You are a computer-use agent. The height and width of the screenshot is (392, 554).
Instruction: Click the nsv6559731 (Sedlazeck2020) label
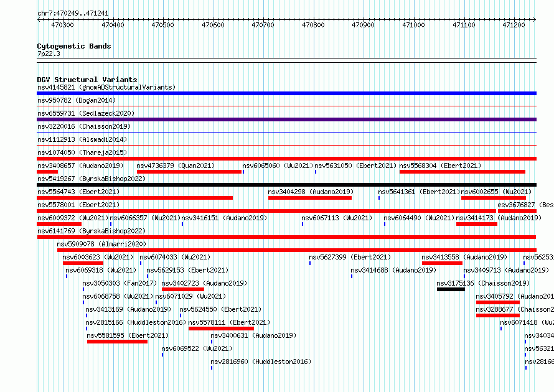86,113
